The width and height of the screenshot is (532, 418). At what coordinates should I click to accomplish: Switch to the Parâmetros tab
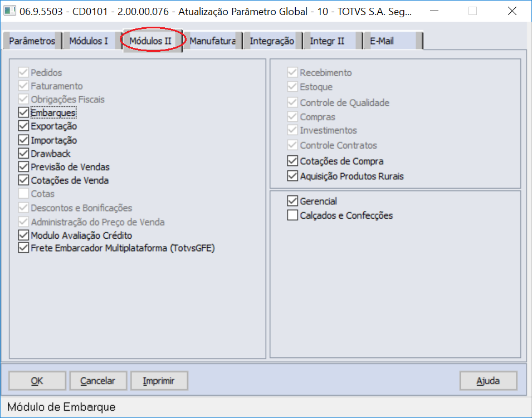point(32,41)
